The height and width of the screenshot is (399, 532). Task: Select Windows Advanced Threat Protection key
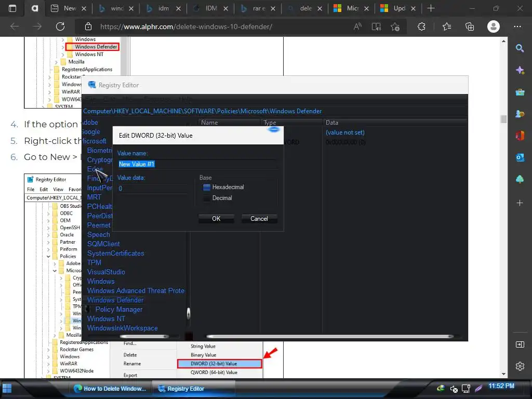coord(136,291)
